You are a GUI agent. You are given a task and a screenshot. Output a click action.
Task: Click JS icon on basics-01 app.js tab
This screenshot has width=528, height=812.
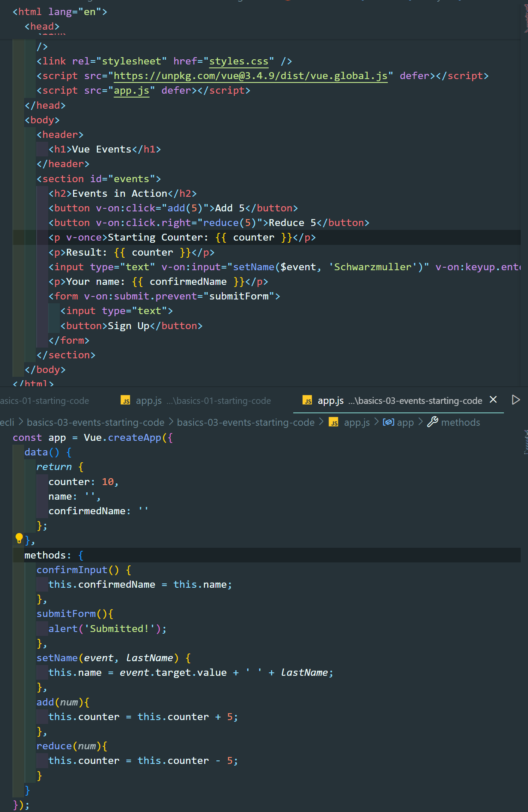(126, 400)
